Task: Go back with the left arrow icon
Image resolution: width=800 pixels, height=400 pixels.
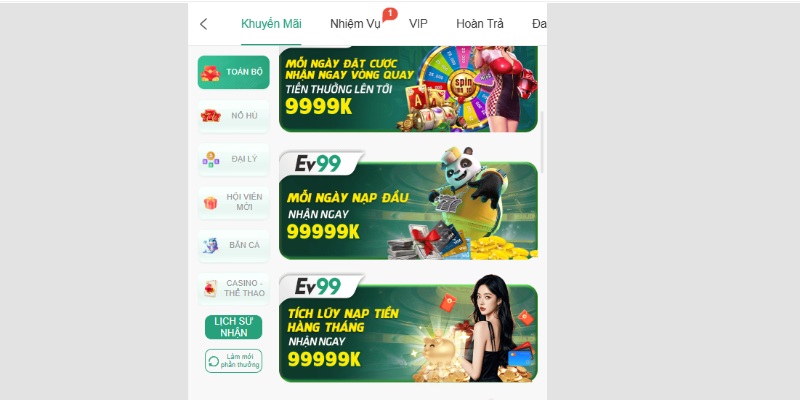Action: click(x=204, y=24)
